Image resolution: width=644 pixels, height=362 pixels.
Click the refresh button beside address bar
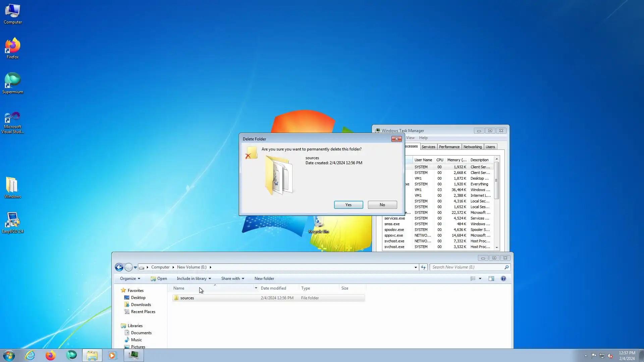pos(423,267)
